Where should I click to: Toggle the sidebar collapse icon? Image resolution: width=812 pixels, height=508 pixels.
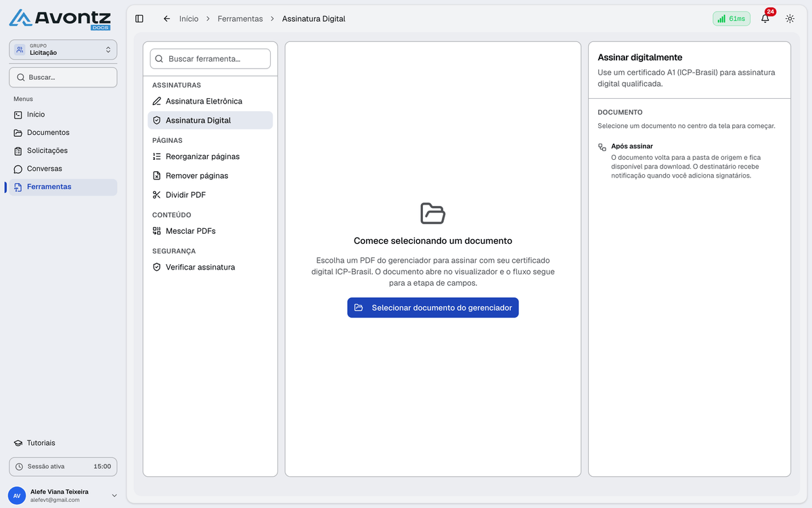point(139,19)
